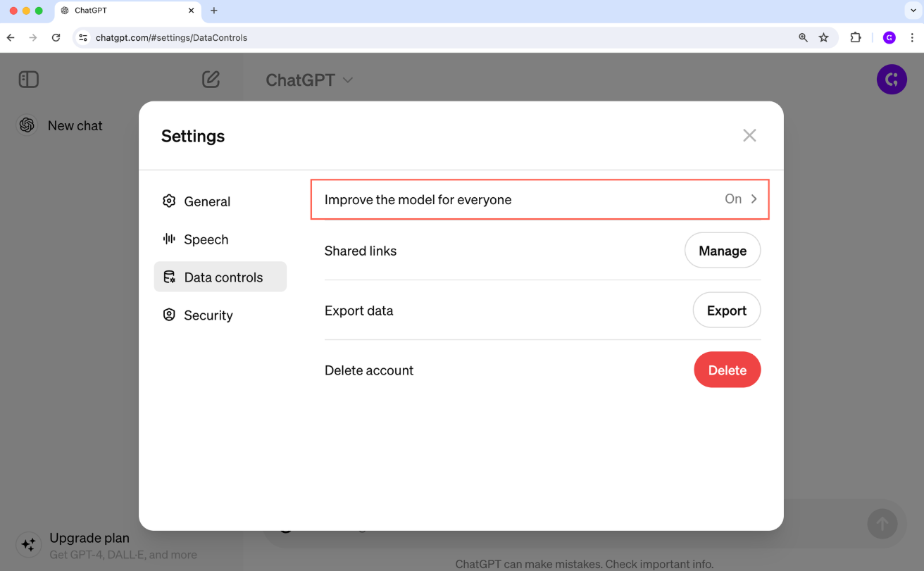Expand Improve the model for everyone chevron
This screenshot has height=571, width=924.
754,199
